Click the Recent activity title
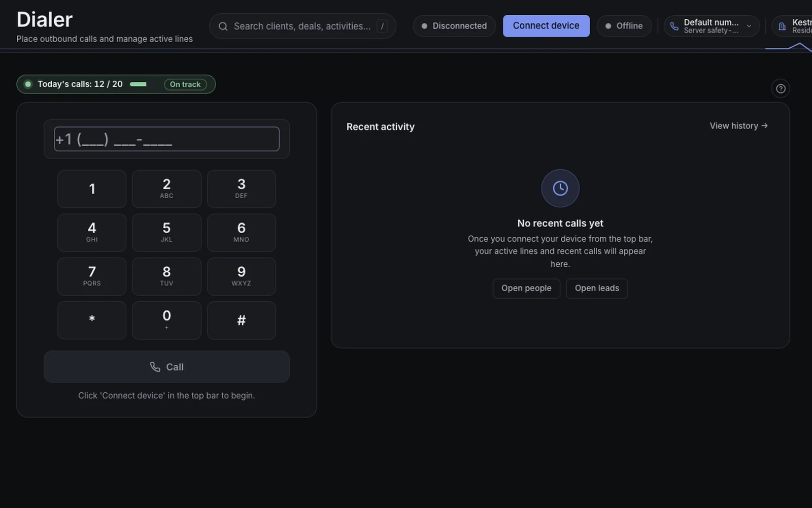The height and width of the screenshot is (508, 812). [x=381, y=126]
